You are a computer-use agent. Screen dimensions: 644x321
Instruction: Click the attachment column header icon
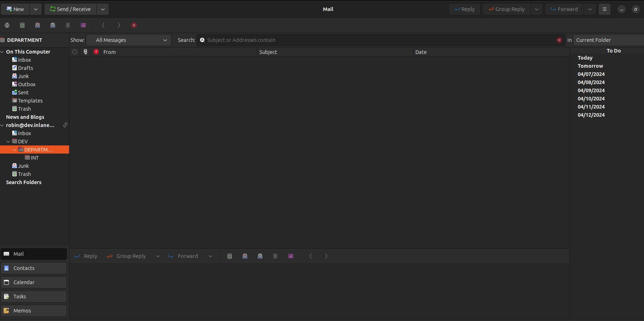pos(85,52)
